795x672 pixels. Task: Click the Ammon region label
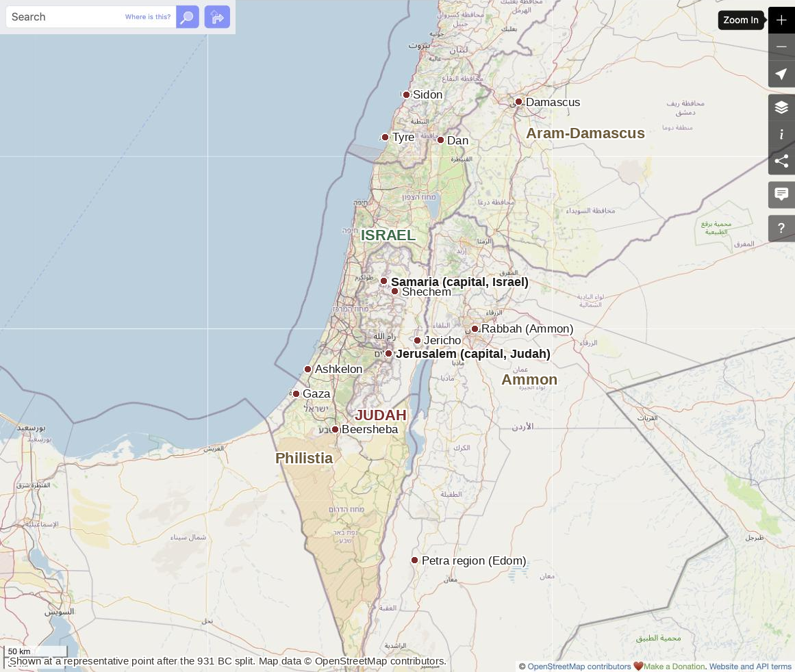tap(529, 380)
